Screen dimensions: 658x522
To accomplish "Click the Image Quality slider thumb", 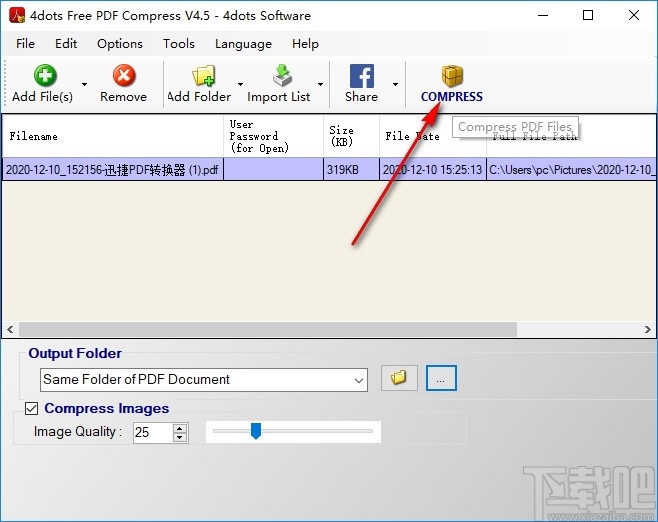I will [x=256, y=431].
